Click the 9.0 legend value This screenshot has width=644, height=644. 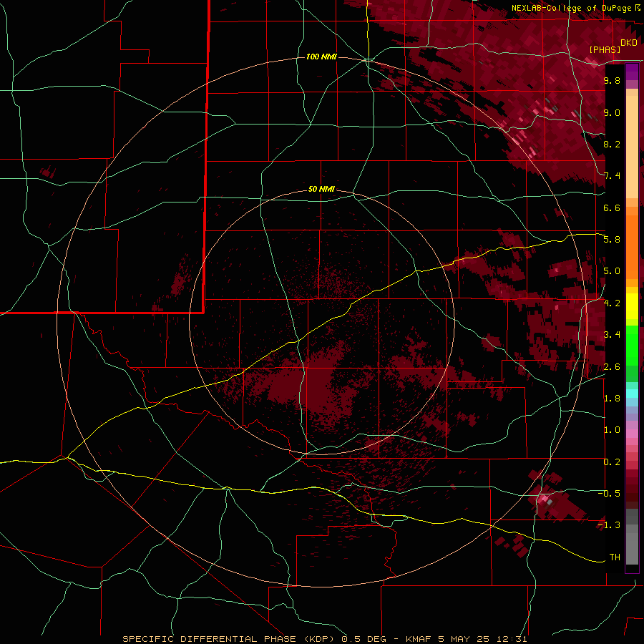pos(612,112)
